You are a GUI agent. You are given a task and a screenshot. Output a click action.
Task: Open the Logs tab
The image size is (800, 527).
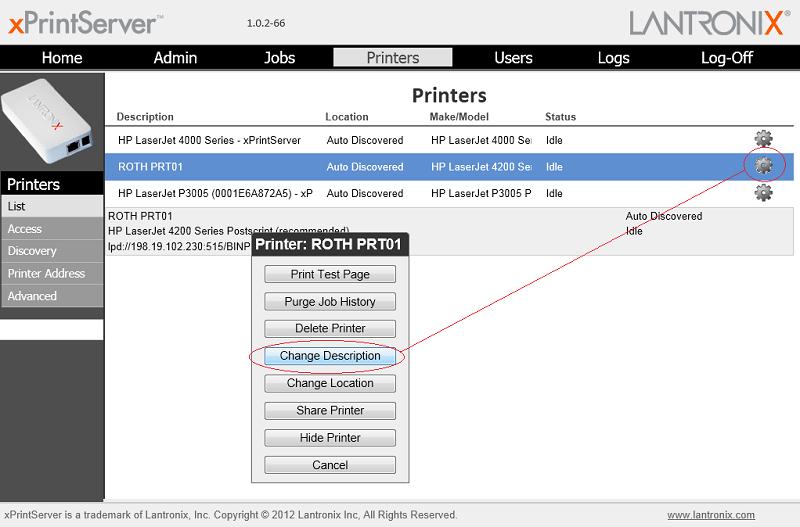point(613,58)
